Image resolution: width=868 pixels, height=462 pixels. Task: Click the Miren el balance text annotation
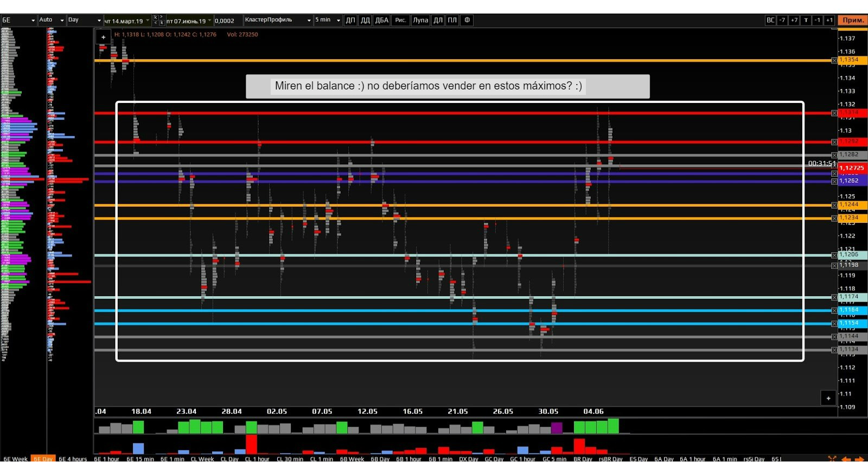click(429, 86)
